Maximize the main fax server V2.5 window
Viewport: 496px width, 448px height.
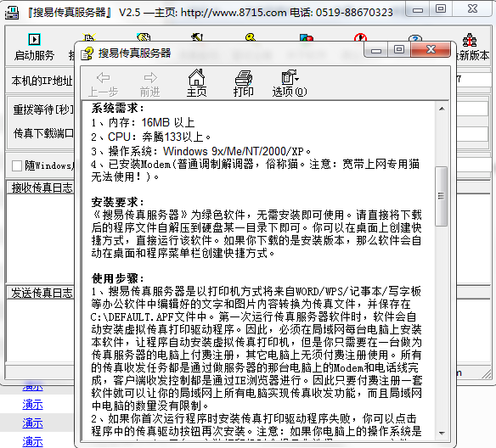[x=441, y=8]
